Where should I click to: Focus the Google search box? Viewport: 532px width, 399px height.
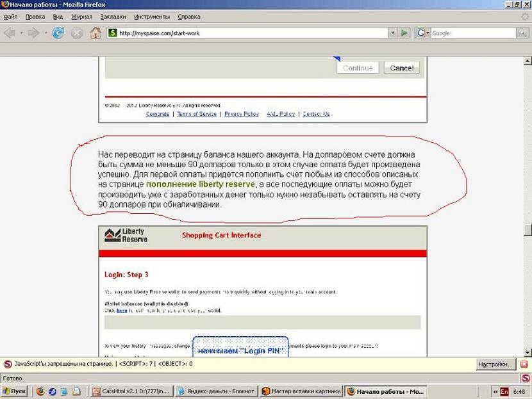point(473,33)
